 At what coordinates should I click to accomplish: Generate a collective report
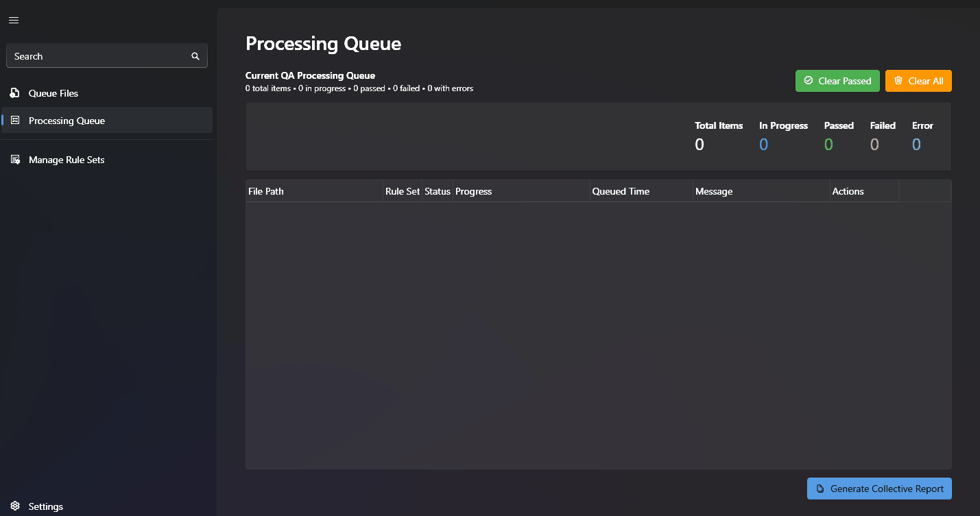coord(879,488)
